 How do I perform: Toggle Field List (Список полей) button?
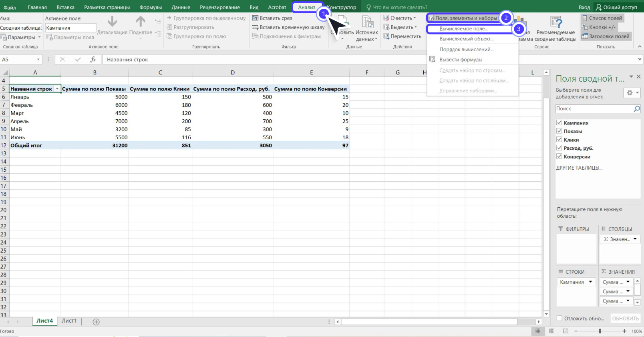602,18
